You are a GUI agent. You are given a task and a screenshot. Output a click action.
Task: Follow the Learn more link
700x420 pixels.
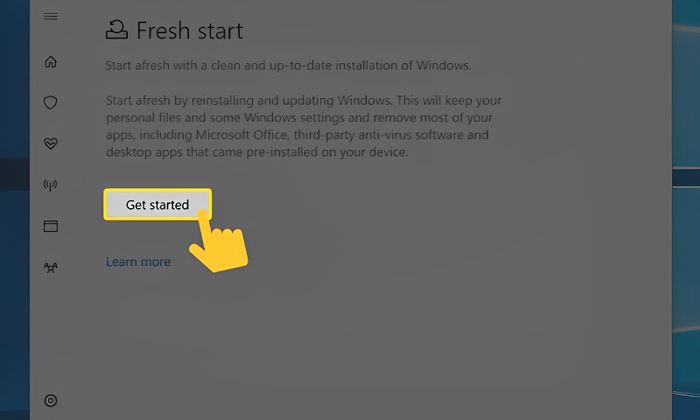click(x=138, y=262)
